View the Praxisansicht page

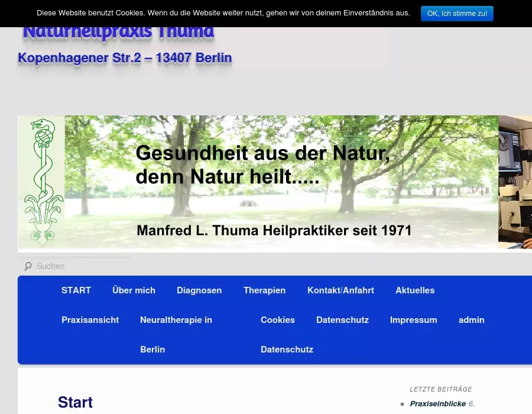(90, 320)
